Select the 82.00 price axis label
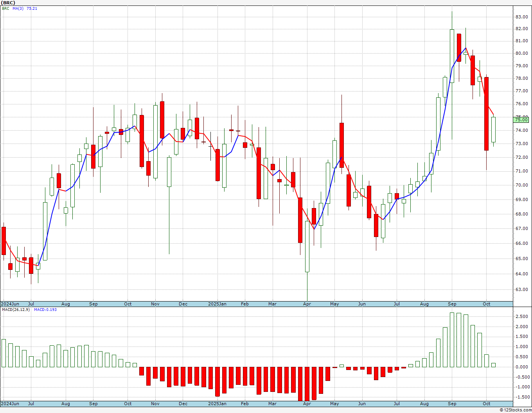 [x=522, y=29]
